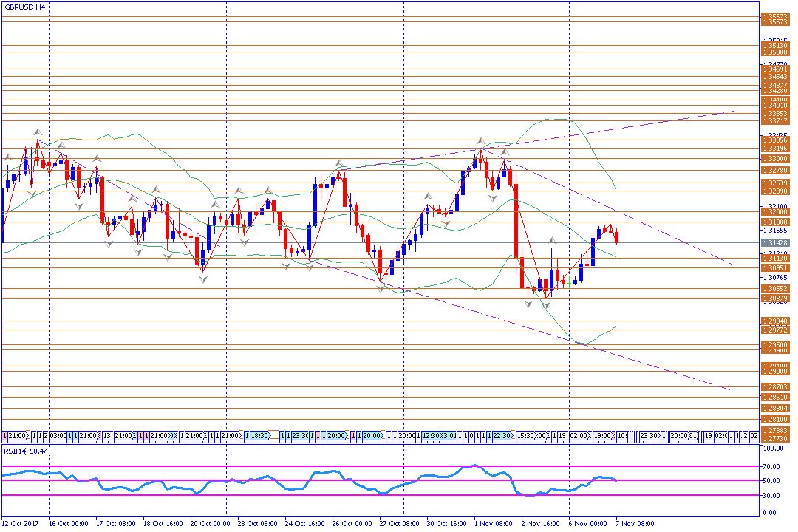
Task: Click the RSI 30.00 axis value
Action: pos(771,495)
